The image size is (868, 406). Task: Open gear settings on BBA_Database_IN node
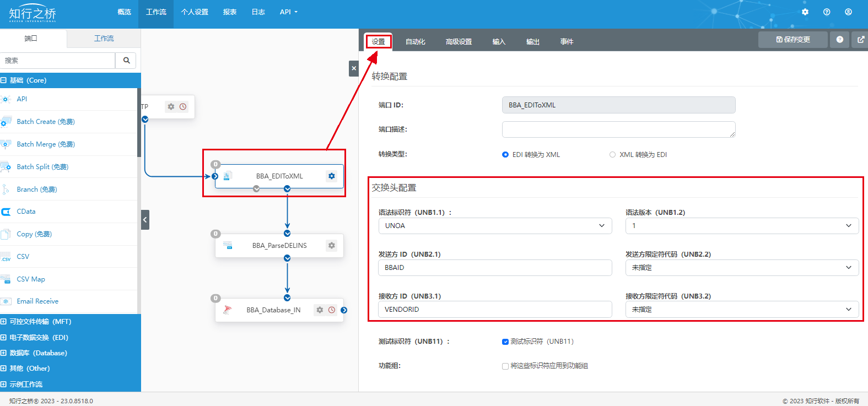coord(320,310)
